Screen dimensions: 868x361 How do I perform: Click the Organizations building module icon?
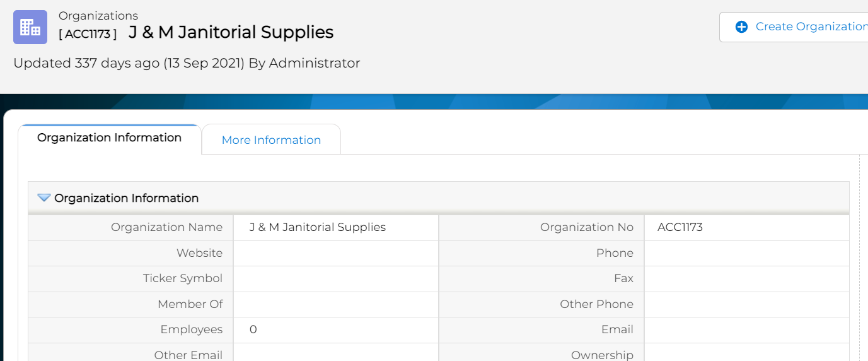(x=30, y=27)
